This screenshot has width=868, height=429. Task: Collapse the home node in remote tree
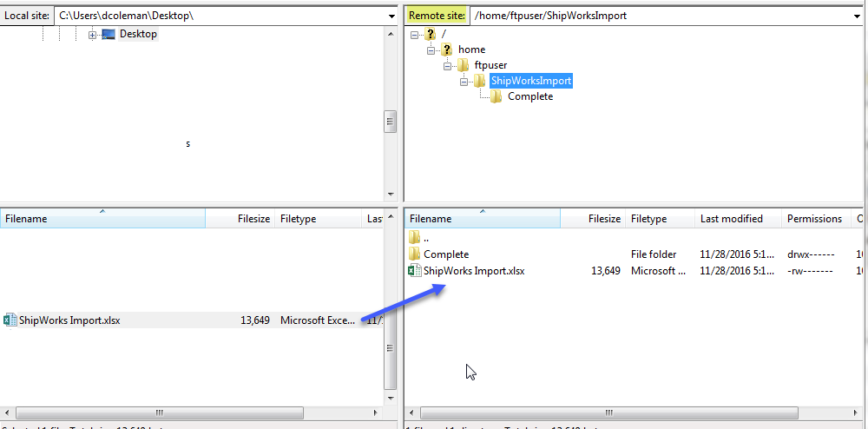(431, 50)
